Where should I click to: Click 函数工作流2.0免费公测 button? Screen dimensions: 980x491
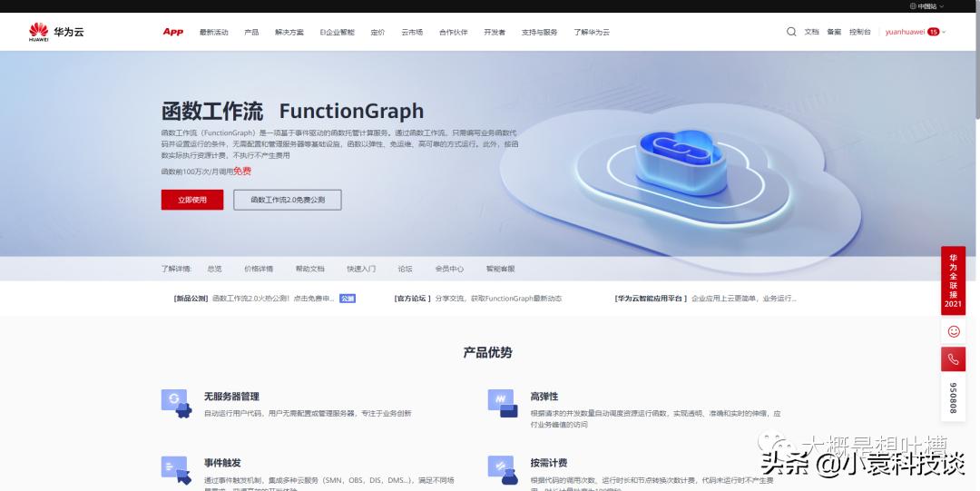click(x=288, y=200)
